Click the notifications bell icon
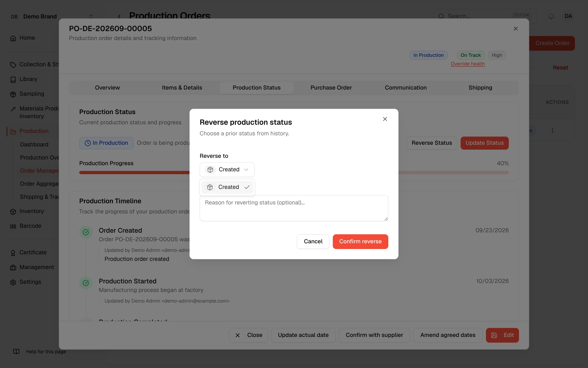 pyautogui.click(x=551, y=16)
